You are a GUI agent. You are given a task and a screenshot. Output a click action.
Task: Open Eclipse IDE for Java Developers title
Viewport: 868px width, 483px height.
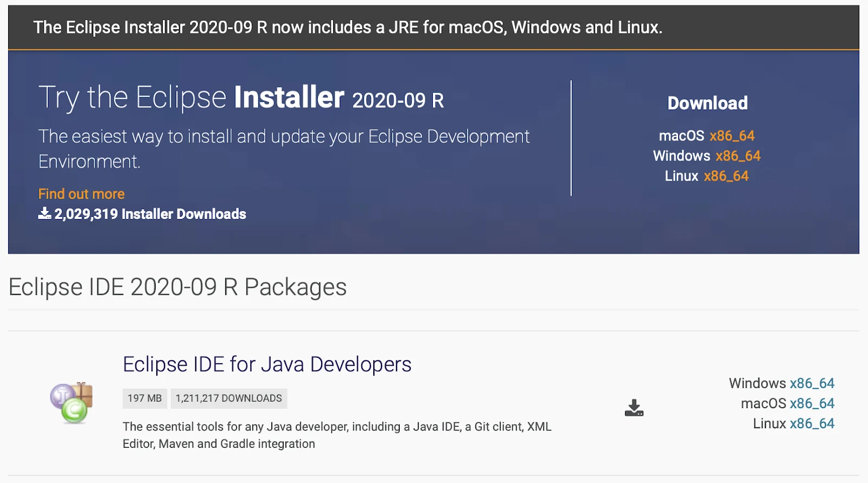point(267,364)
